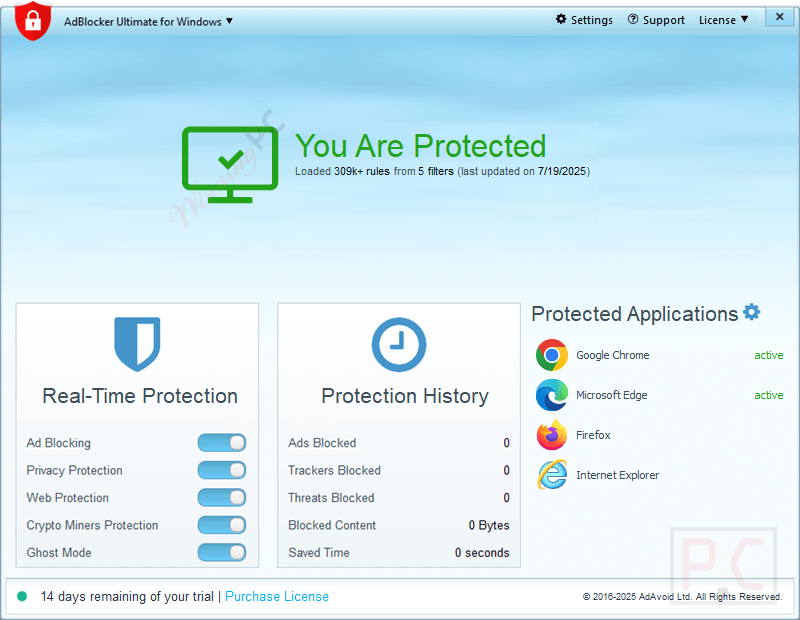
Task: Click the 0 Bytes value
Action: pos(489,525)
